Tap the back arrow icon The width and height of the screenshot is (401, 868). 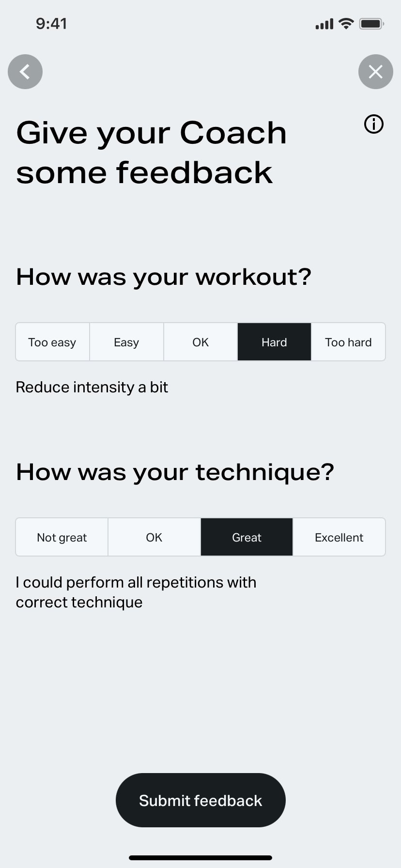point(25,71)
